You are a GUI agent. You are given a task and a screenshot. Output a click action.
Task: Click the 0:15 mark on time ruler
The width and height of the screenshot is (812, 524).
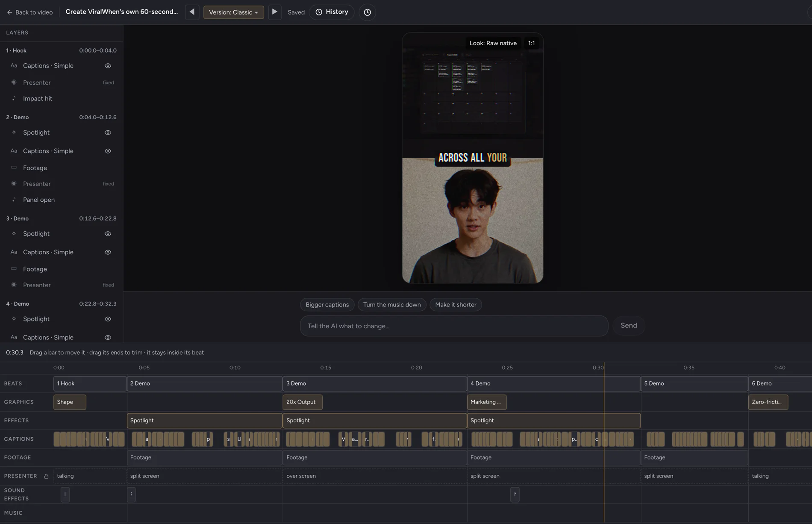[326, 368]
